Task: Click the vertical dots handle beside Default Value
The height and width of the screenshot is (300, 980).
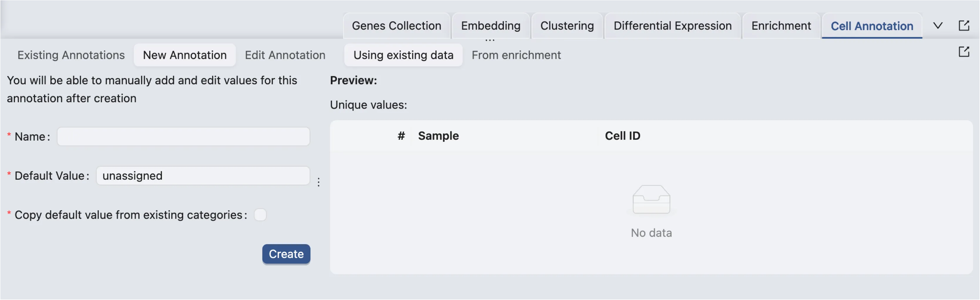Action: [x=318, y=182]
